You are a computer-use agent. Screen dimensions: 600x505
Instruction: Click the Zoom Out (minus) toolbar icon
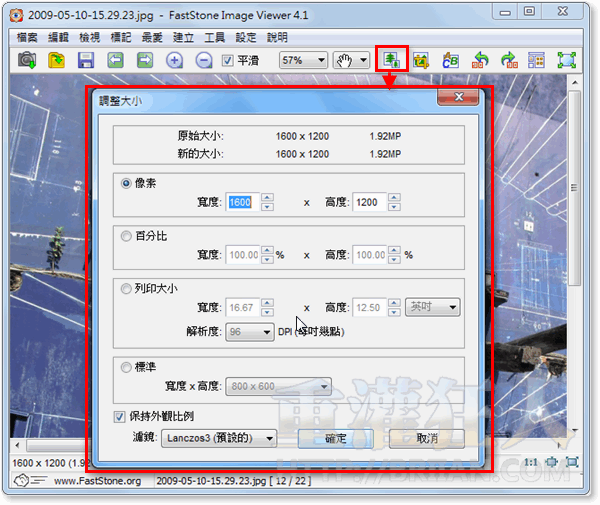click(203, 60)
